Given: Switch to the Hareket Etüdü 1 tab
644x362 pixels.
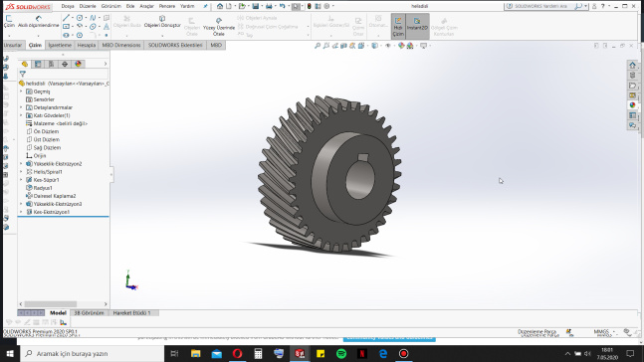Looking at the screenshot, I should tap(131, 312).
